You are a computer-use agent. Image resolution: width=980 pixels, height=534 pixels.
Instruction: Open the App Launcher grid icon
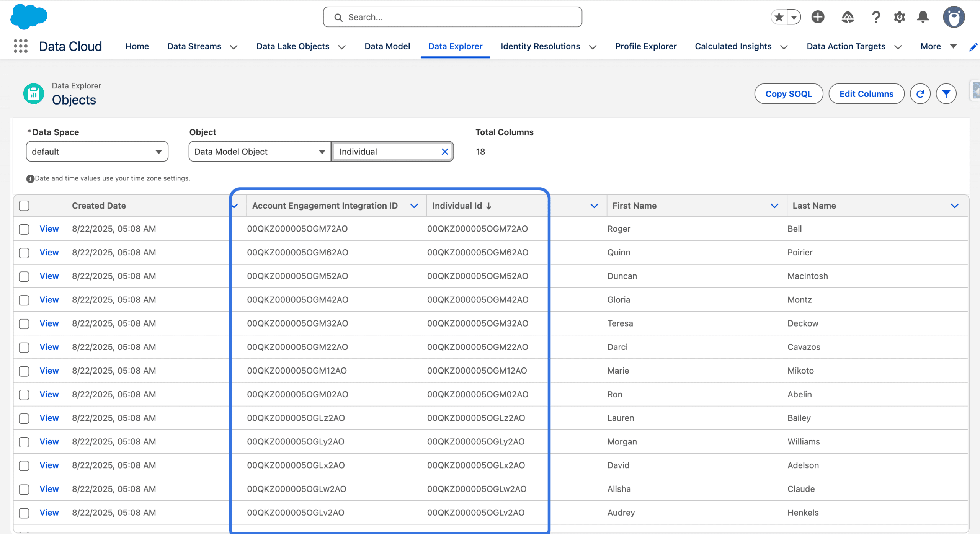21,46
